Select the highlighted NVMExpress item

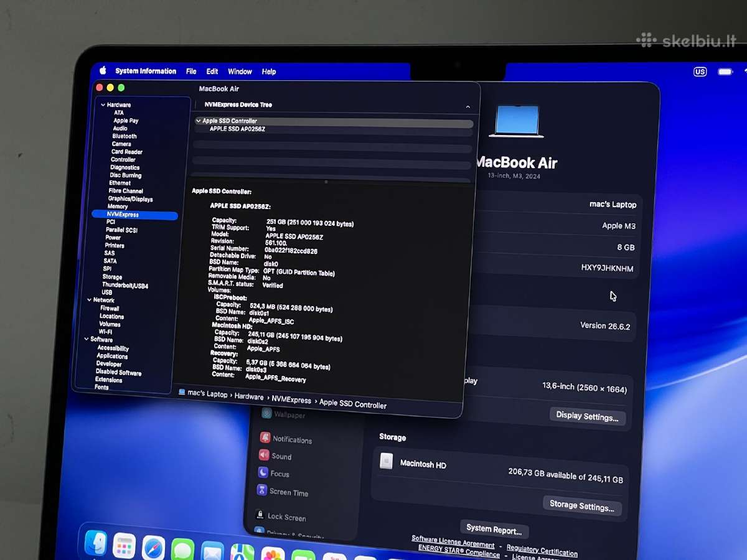[x=134, y=215]
